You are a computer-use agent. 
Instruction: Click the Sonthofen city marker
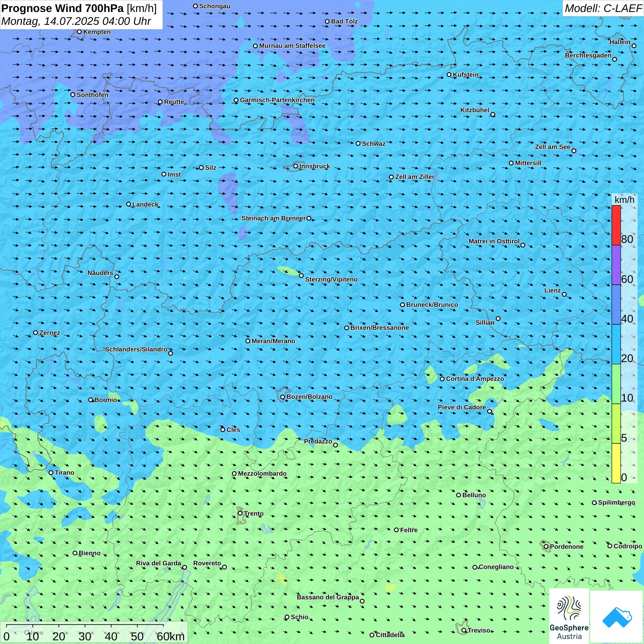coord(72,95)
